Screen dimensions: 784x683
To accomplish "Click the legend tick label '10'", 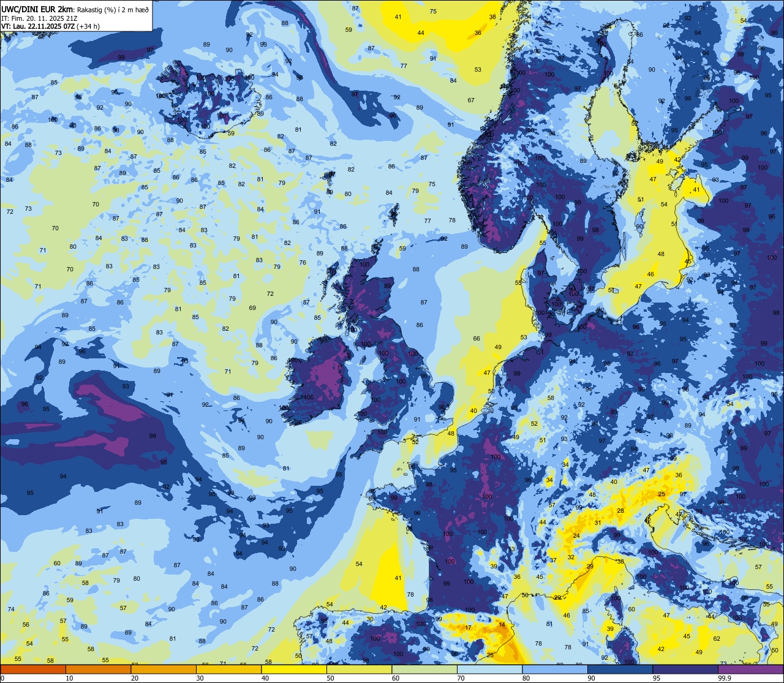I will coord(69,678).
